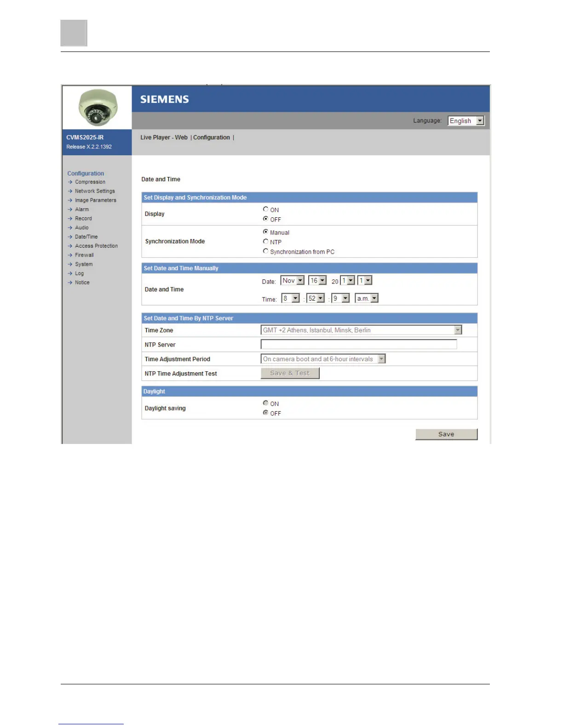Viewport: 563px width, 728px height.
Task: Set Display option to OFF
Action: click(265, 219)
